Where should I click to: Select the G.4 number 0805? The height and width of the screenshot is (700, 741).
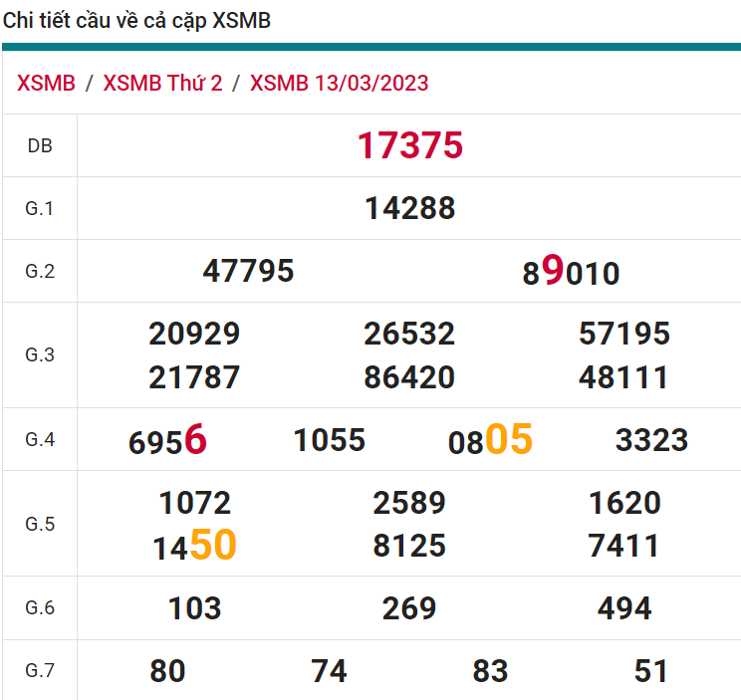(x=490, y=440)
